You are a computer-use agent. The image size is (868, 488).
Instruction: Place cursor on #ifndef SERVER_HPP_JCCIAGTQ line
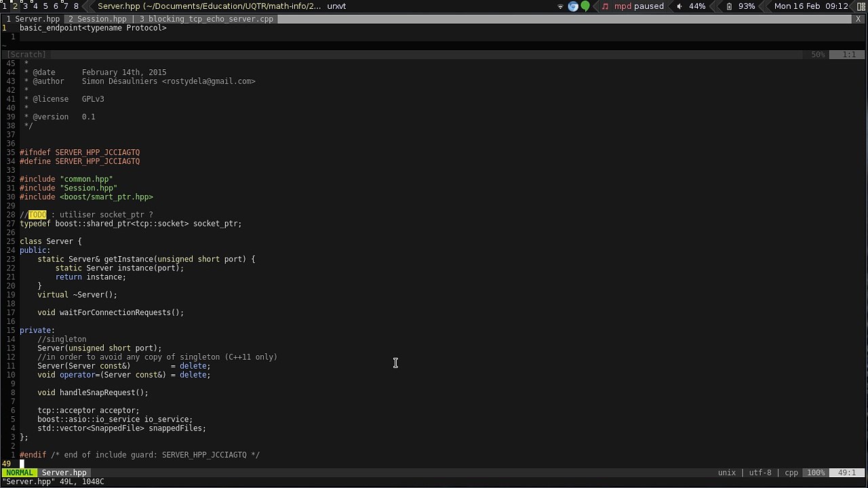[x=79, y=152]
